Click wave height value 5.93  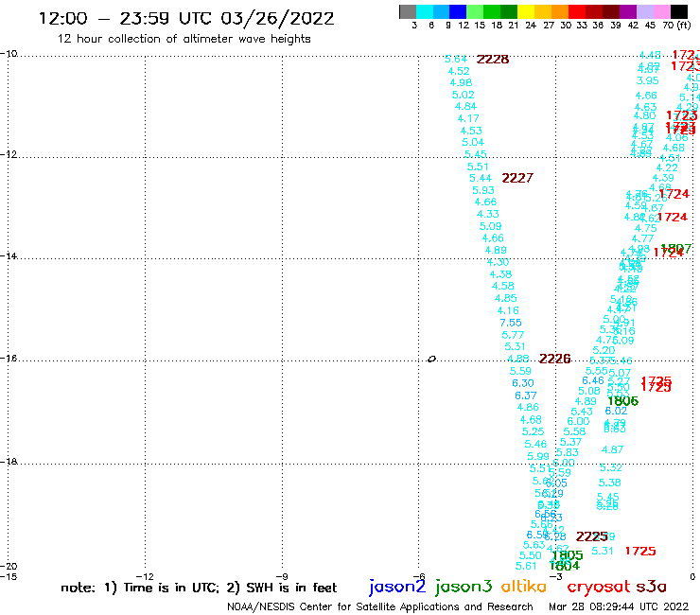pyautogui.click(x=483, y=190)
